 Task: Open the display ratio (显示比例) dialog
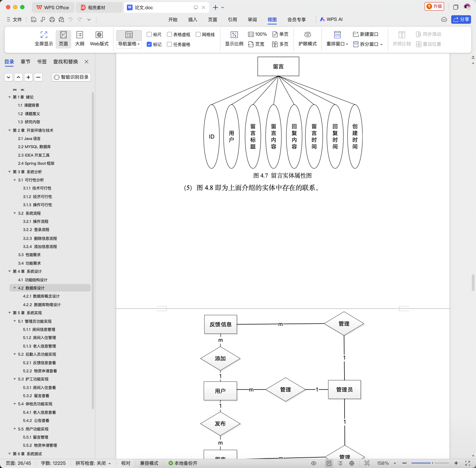click(x=234, y=39)
